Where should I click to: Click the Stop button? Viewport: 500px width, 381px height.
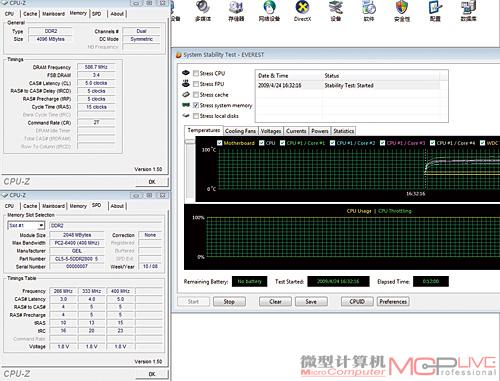[x=229, y=302]
